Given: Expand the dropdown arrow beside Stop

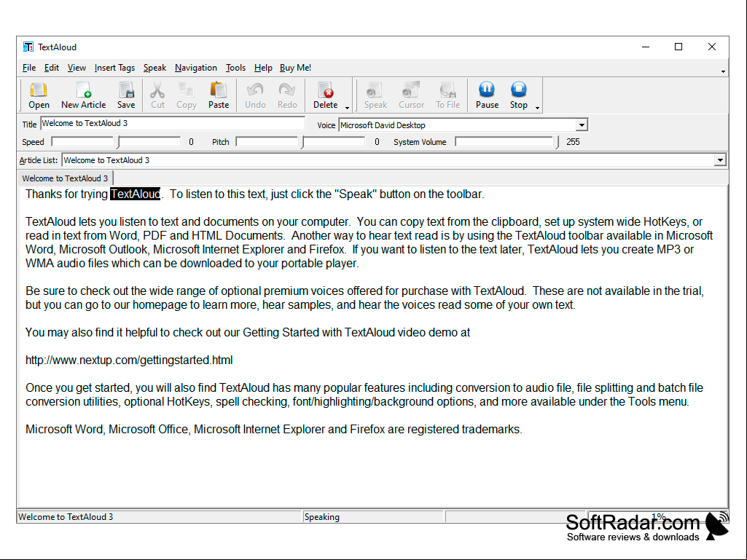Looking at the screenshot, I should (x=537, y=108).
